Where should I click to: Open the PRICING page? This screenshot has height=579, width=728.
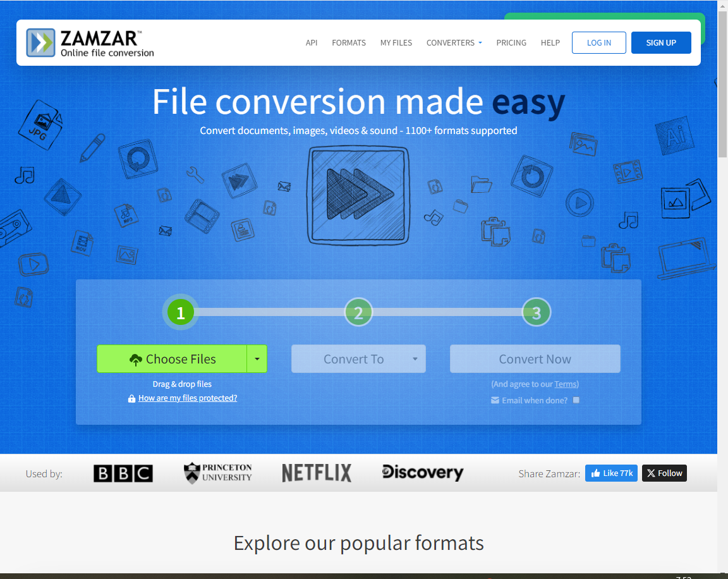511,43
